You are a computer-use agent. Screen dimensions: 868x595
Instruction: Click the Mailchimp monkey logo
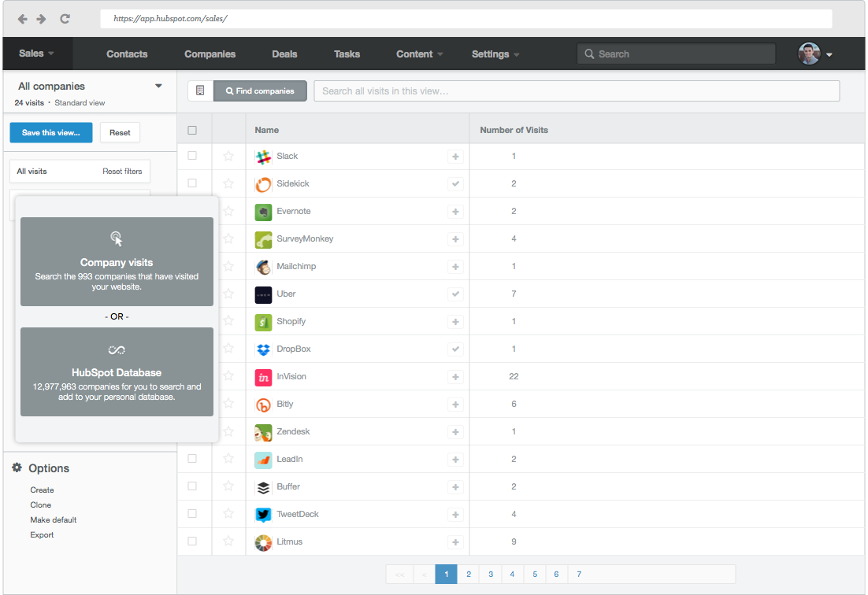pos(263,267)
